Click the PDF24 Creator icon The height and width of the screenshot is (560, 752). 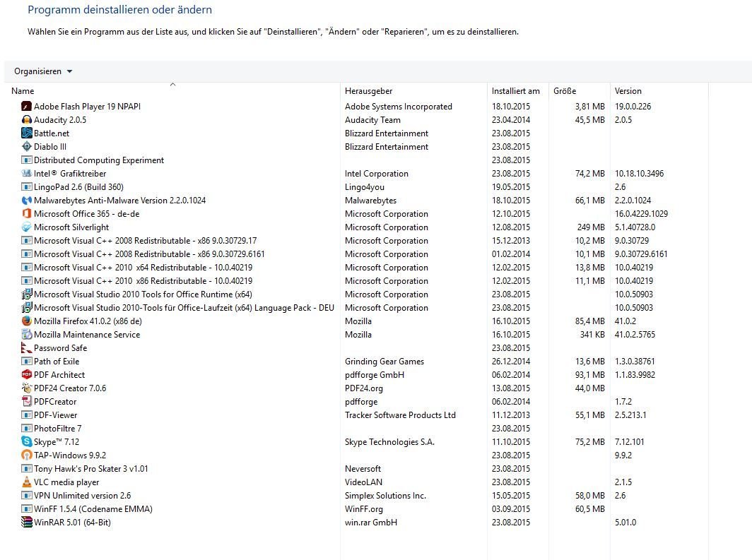[x=27, y=388]
